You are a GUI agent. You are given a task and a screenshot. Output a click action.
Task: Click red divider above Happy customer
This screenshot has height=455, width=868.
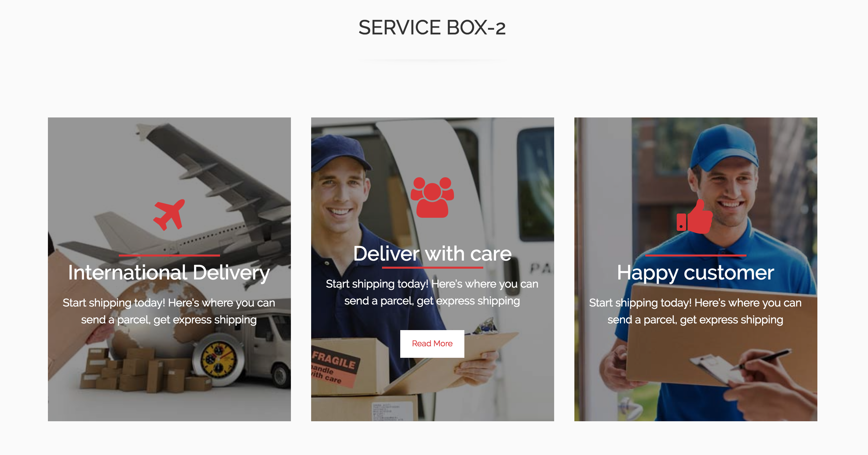(696, 256)
